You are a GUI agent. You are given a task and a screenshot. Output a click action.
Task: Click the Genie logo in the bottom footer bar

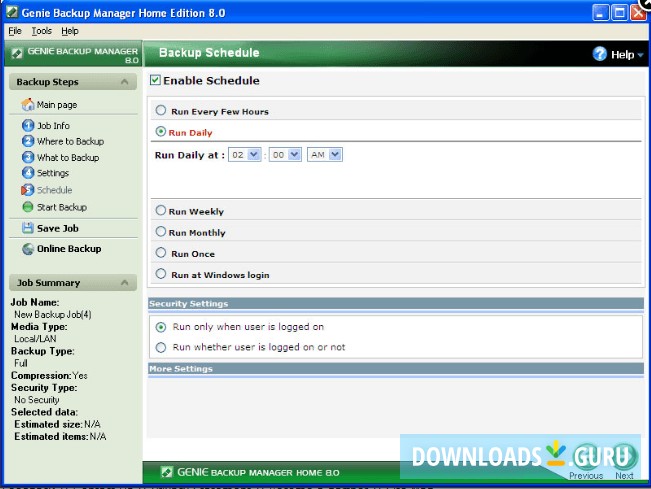point(166,472)
